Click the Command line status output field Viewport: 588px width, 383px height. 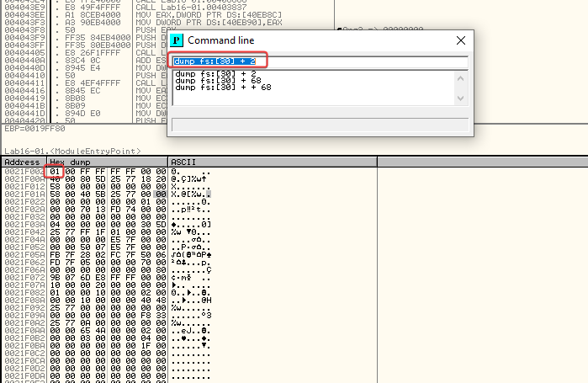click(x=320, y=125)
